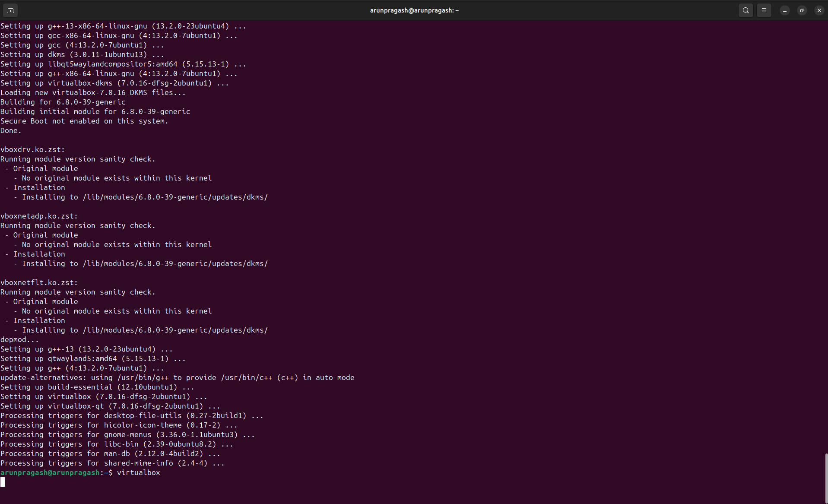This screenshot has height=504, width=828.
Task: Restore the terminal window size
Action: 802,10
